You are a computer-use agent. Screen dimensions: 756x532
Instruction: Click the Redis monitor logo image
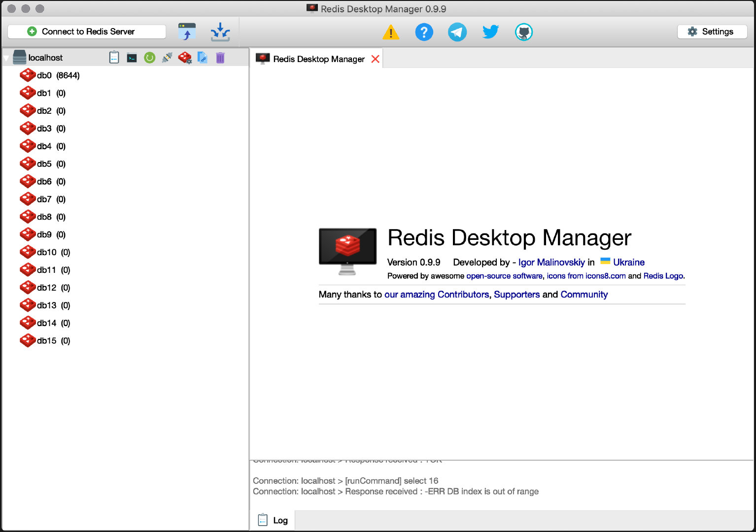(348, 251)
